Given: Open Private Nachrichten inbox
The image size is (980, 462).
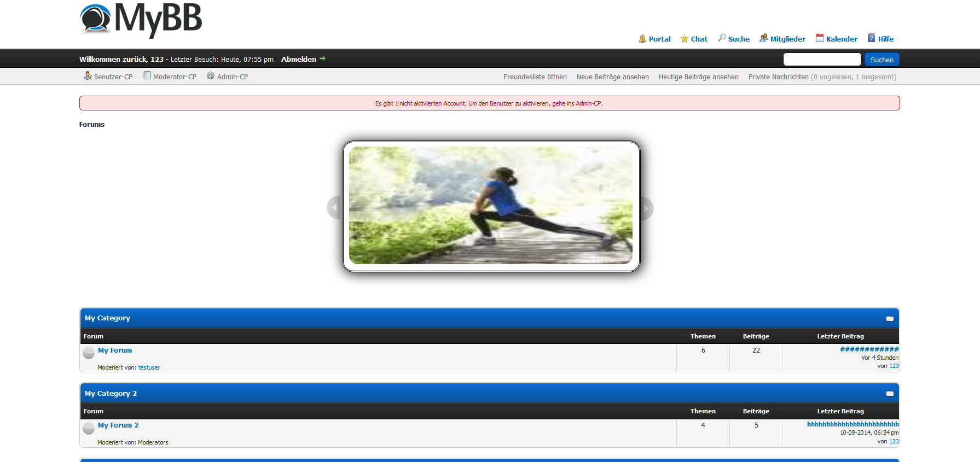Looking at the screenshot, I should click(778, 77).
